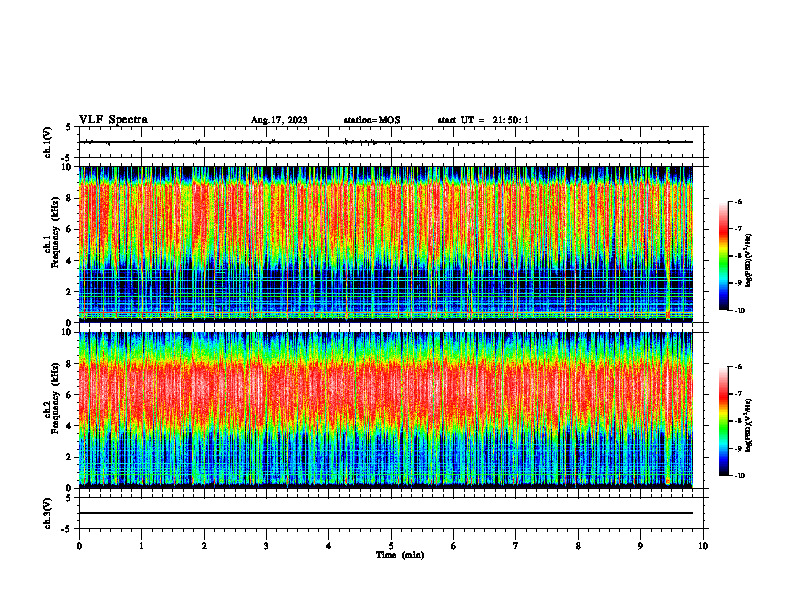Click the ch.1 spectrogram color scale bar
The image size is (792, 612).
coord(723,256)
